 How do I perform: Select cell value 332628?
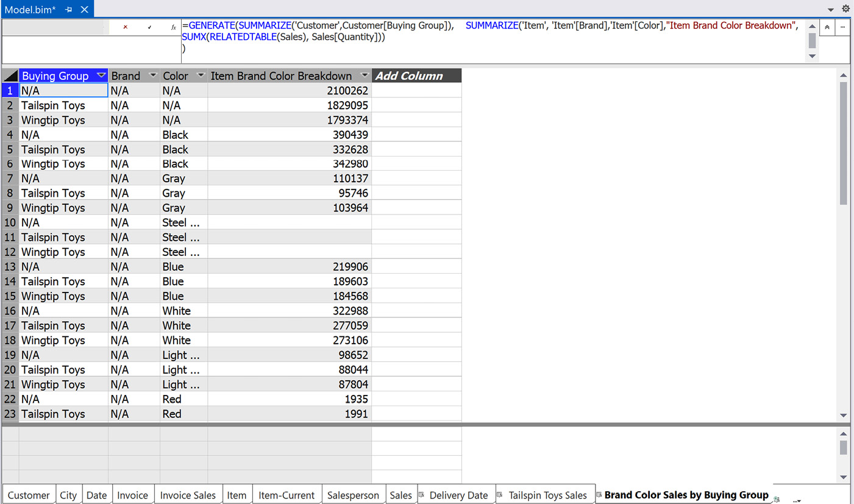pos(290,149)
